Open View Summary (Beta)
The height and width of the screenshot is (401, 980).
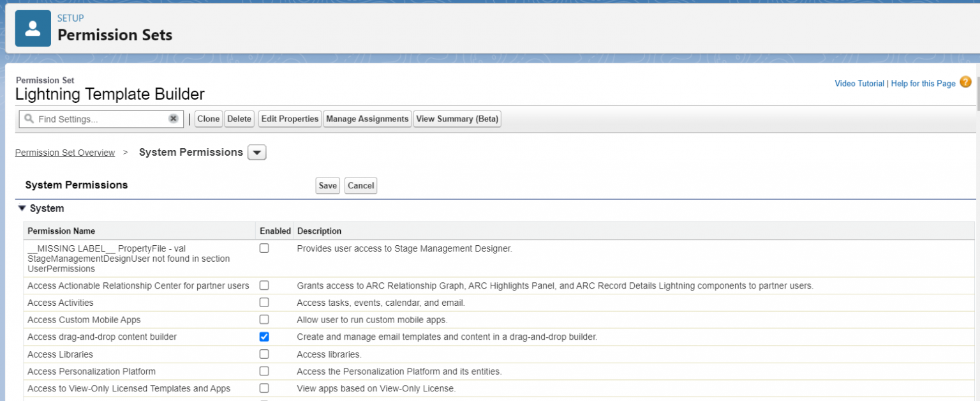click(x=457, y=119)
